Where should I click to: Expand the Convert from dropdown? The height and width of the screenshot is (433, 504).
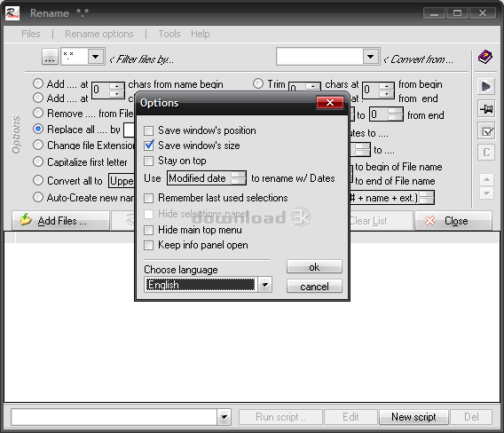tap(371, 57)
